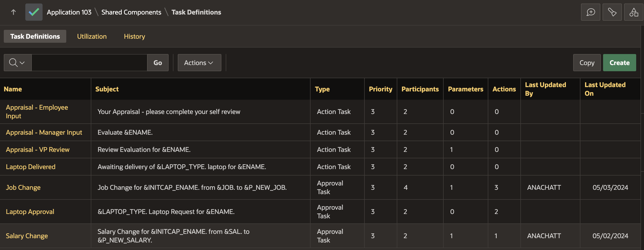The height and width of the screenshot is (250, 644).
Task: Click the shapes component view icon
Action: click(633, 12)
